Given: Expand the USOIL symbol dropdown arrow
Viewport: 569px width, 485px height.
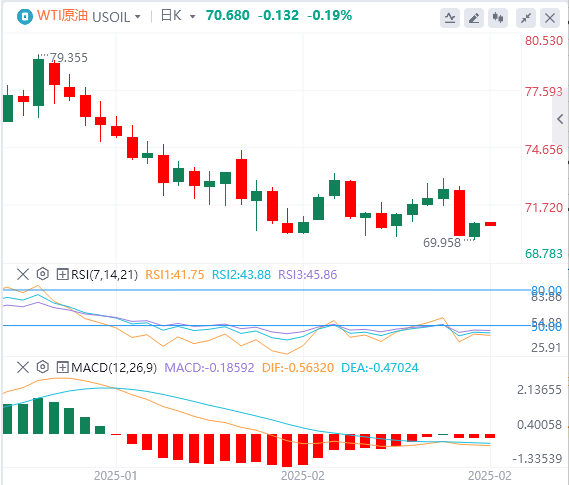Looking at the screenshot, I should [x=138, y=17].
